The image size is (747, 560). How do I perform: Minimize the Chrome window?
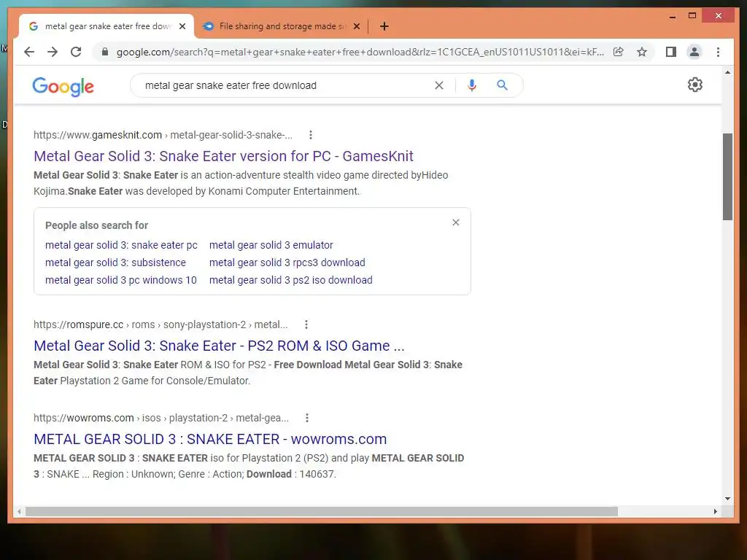click(x=673, y=16)
